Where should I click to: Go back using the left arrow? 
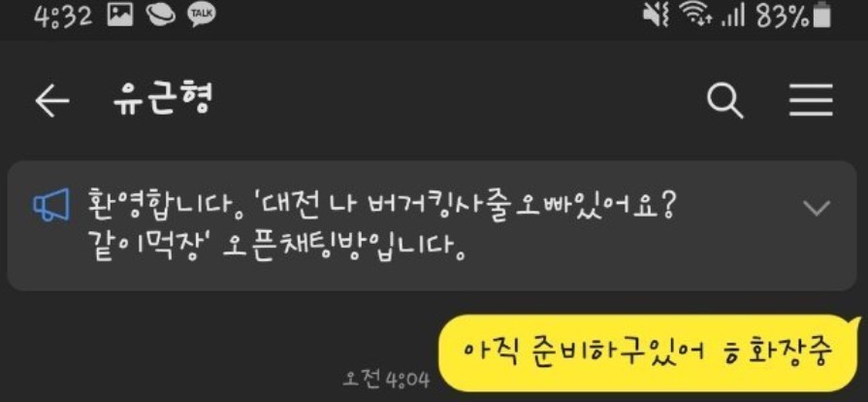pyautogui.click(x=52, y=100)
